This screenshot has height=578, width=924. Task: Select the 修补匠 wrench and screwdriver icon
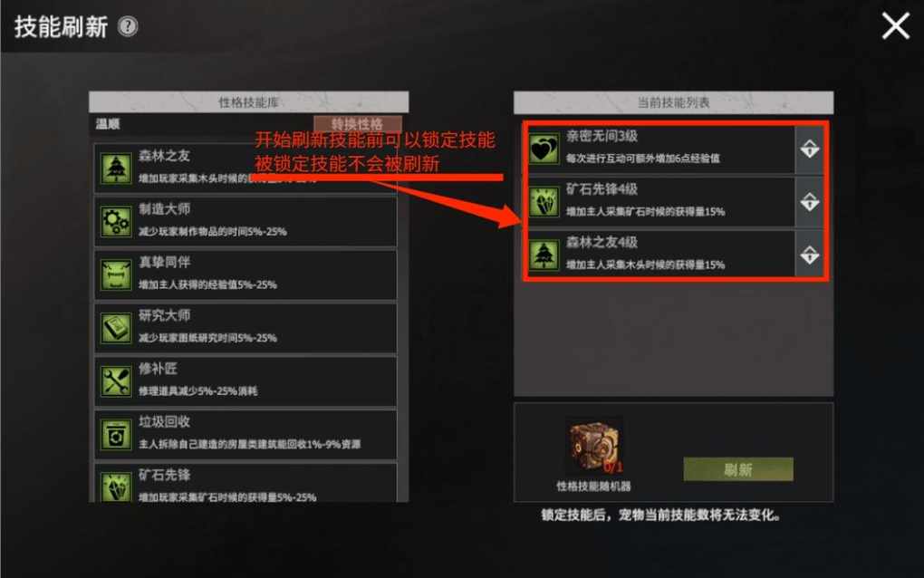pyautogui.click(x=116, y=381)
